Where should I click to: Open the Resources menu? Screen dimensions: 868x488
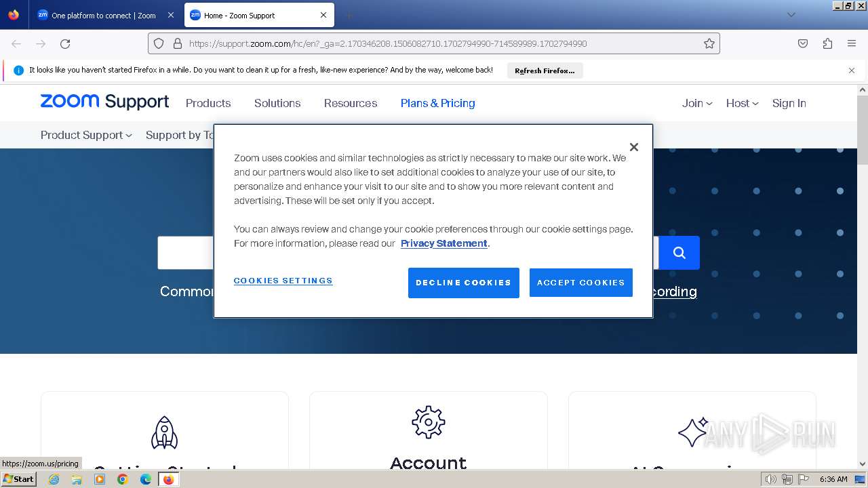[x=351, y=103]
